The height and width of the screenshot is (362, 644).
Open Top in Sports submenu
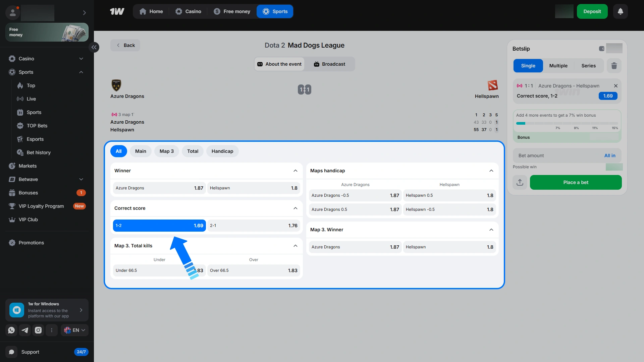pyautogui.click(x=31, y=85)
